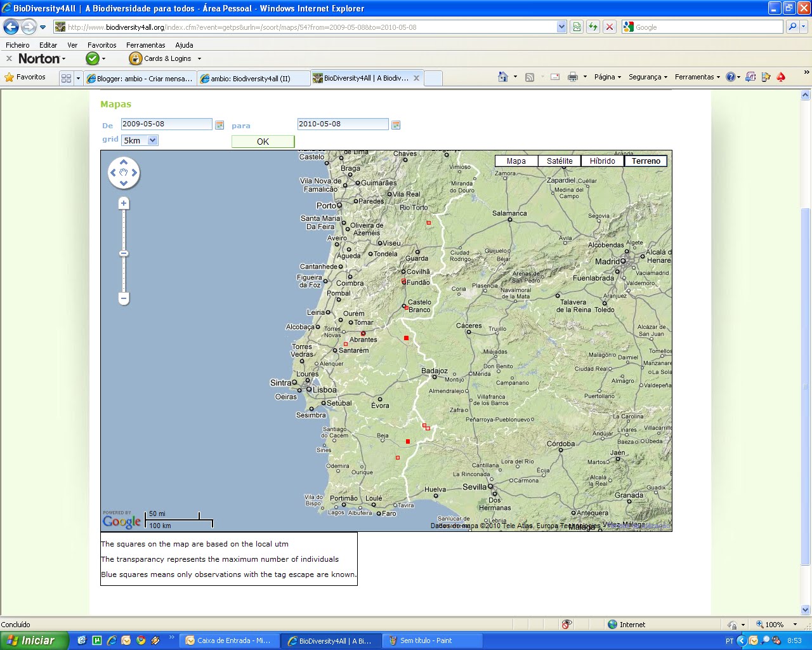
Task: Click the red square near Beja
Action: (x=408, y=441)
